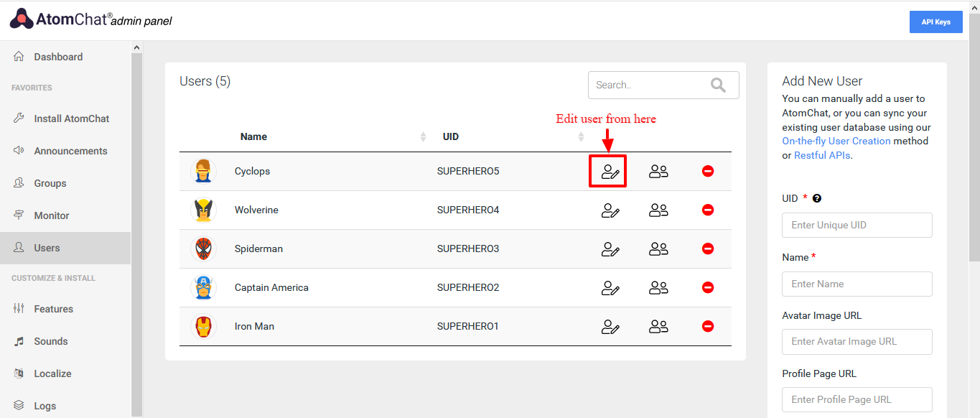Open the On-the-fly User Creation link
This screenshot has height=418, width=980.
pyautogui.click(x=836, y=141)
